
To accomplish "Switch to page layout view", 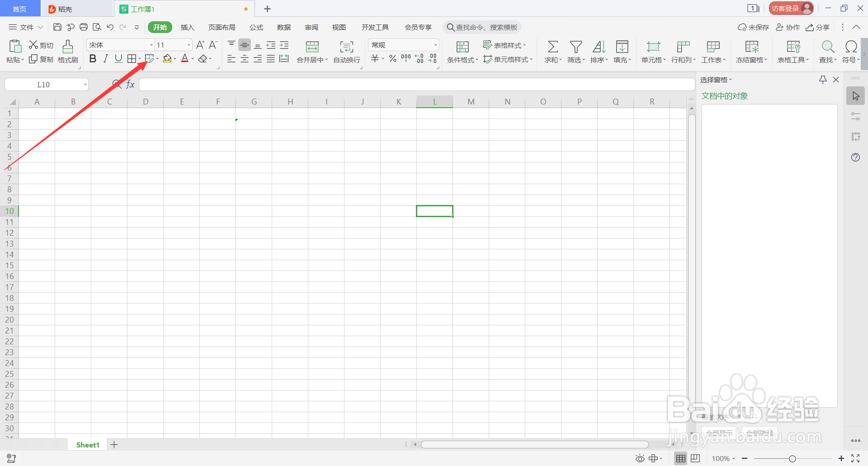I will (x=696, y=458).
